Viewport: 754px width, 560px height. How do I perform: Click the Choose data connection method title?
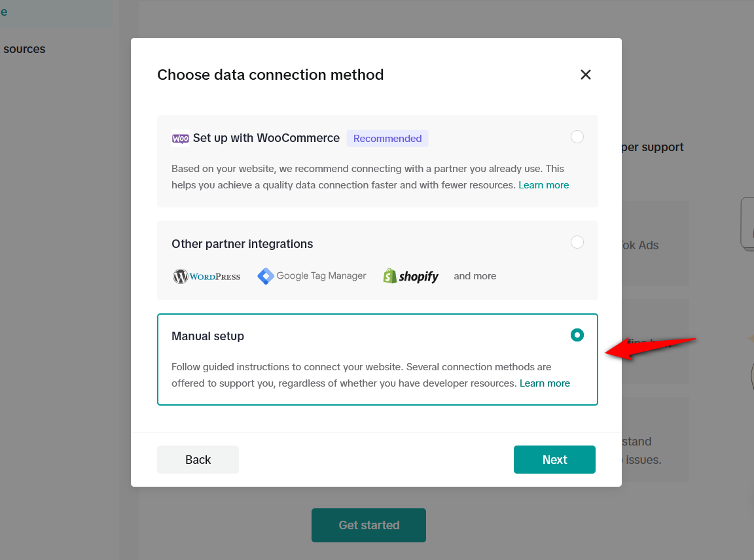tap(270, 75)
